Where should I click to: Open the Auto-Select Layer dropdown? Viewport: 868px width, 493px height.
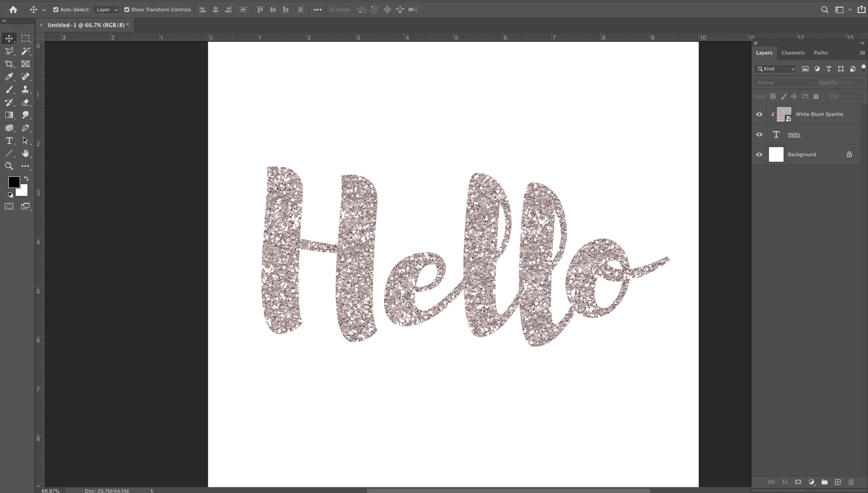[107, 10]
